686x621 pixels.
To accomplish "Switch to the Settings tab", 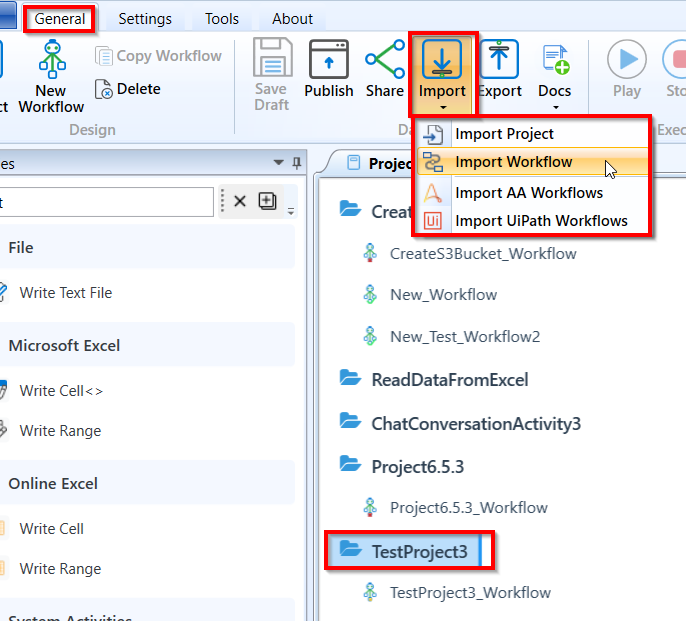I will tap(145, 19).
